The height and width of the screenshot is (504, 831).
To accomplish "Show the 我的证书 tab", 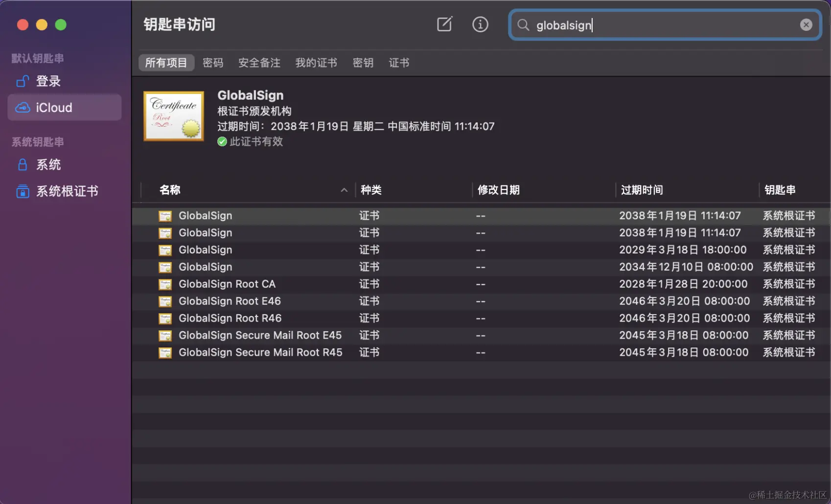I will [316, 63].
